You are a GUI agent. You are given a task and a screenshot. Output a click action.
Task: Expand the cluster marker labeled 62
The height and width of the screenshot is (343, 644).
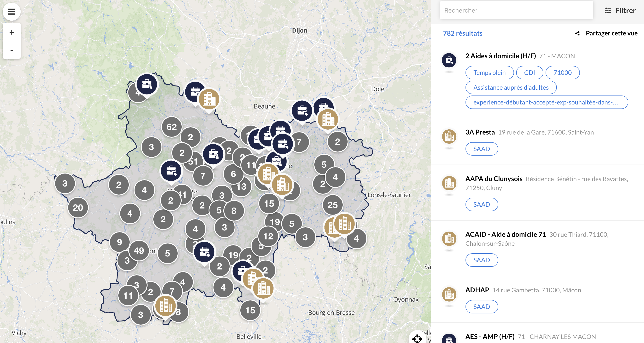(172, 127)
